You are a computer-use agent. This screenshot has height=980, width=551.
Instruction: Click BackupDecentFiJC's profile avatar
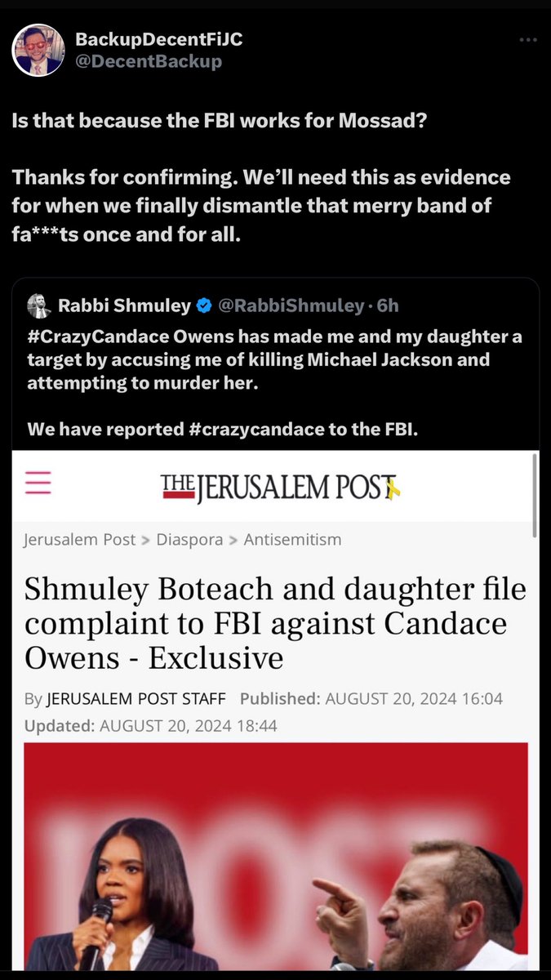click(x=38, y=50)
